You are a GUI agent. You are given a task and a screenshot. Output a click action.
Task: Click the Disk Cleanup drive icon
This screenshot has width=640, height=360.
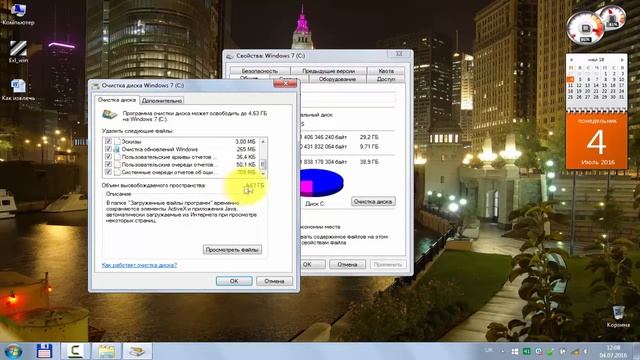[109, 115]
